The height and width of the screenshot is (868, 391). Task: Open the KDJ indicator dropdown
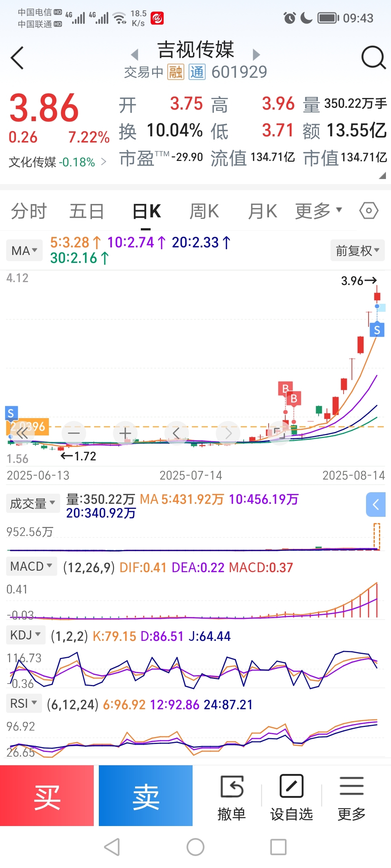[25, 635]
